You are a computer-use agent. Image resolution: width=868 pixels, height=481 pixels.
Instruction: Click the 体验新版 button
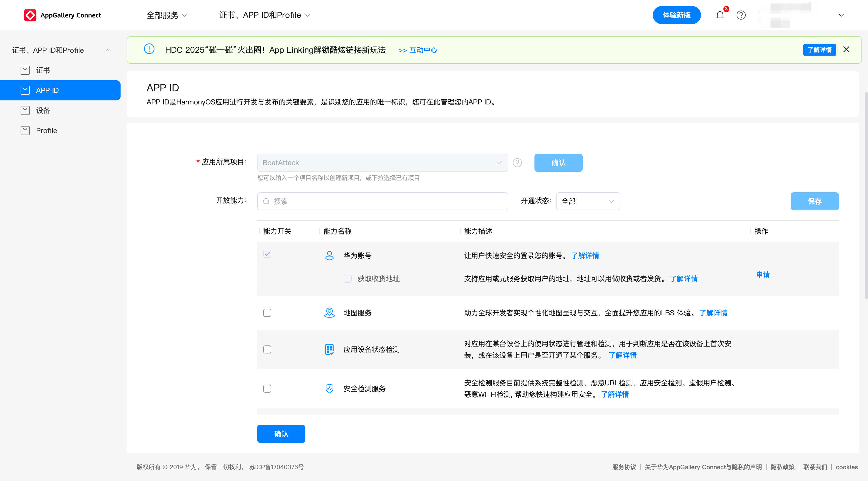(x=676, y=15)
